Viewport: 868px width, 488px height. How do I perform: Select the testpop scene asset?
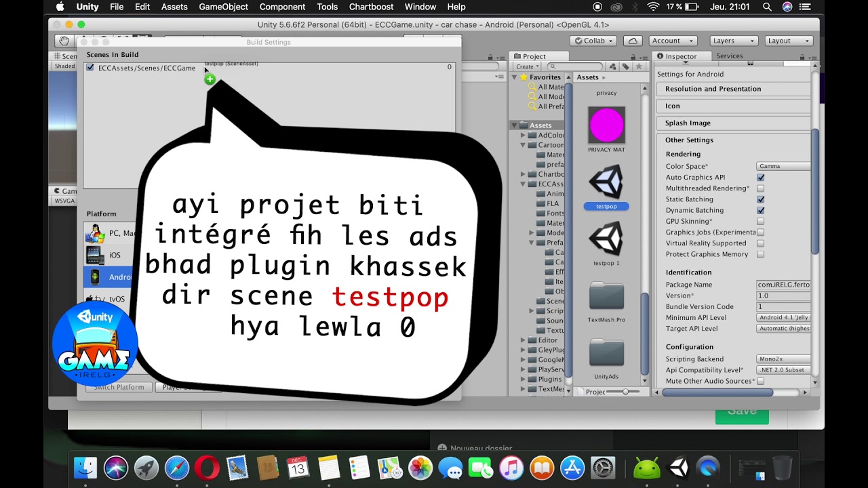pyautogui.click(x=606, y=182)
